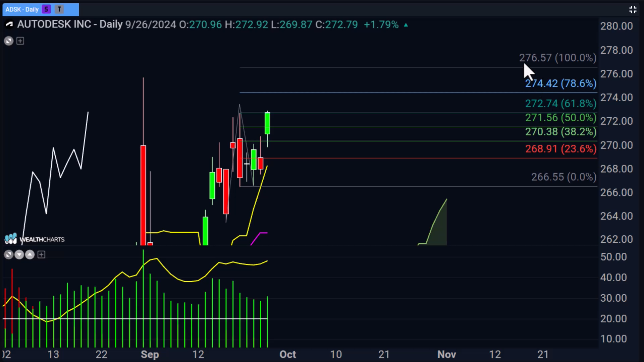Select the 266.55 (0.0%) Fibonacci label
This screenshot has height=362, width=644.
point(563,177)
